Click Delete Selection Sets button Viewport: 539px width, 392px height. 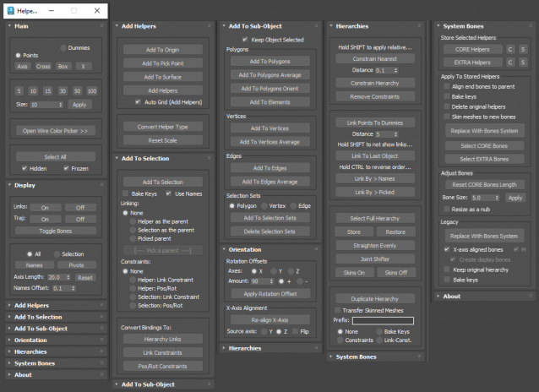pyautogui.click(x=269, y=231)
